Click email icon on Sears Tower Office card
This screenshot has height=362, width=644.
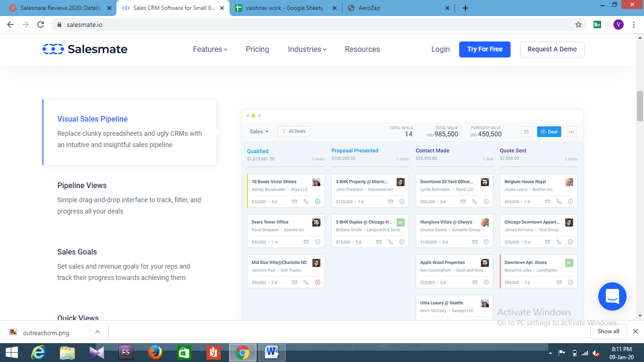tap(306, 242)
